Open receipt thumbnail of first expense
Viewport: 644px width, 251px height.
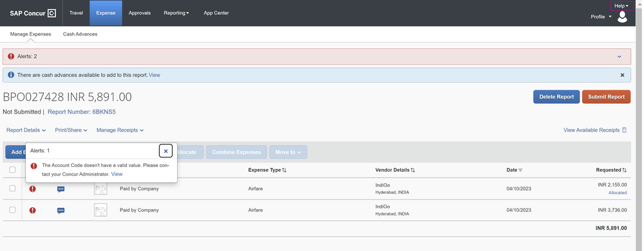point(100,188)
